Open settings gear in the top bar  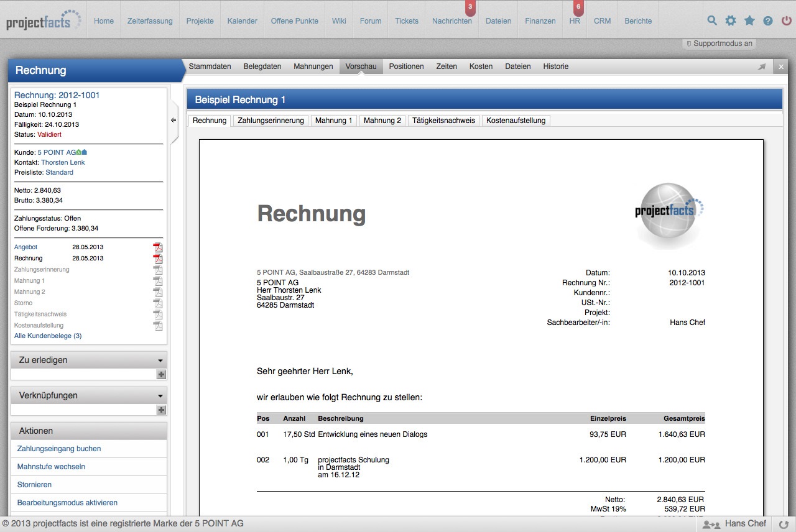pos(731,21)
